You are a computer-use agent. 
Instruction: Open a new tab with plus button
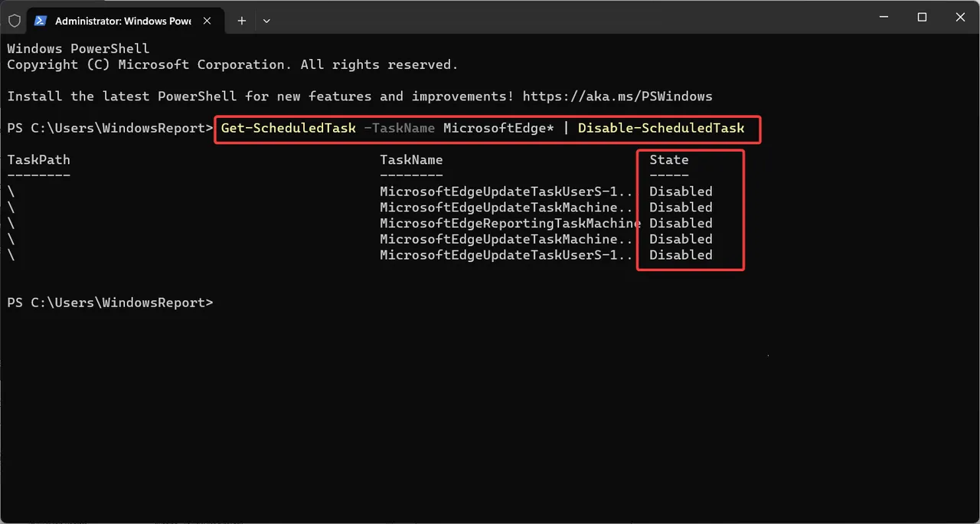click(241, 21)
